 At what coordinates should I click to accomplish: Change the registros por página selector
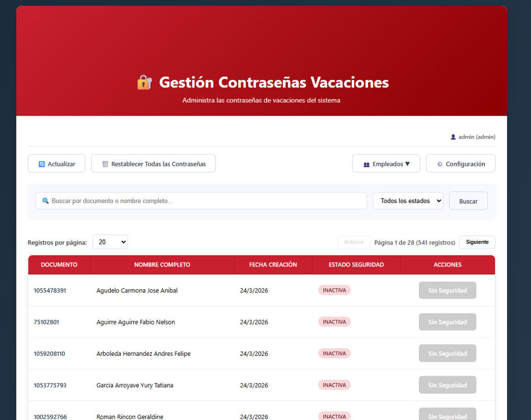pos(110,242)
